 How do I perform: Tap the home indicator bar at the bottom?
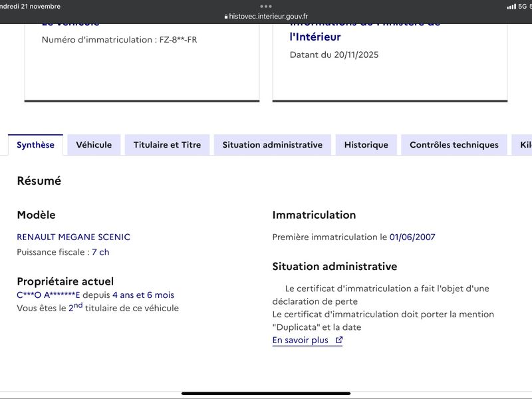tap(266, 393)
